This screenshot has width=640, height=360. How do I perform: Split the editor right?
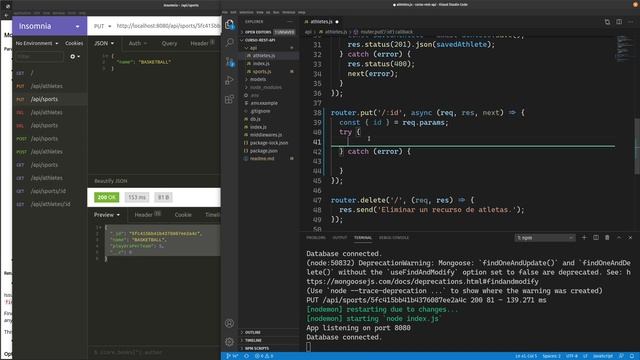click(619, 22)
